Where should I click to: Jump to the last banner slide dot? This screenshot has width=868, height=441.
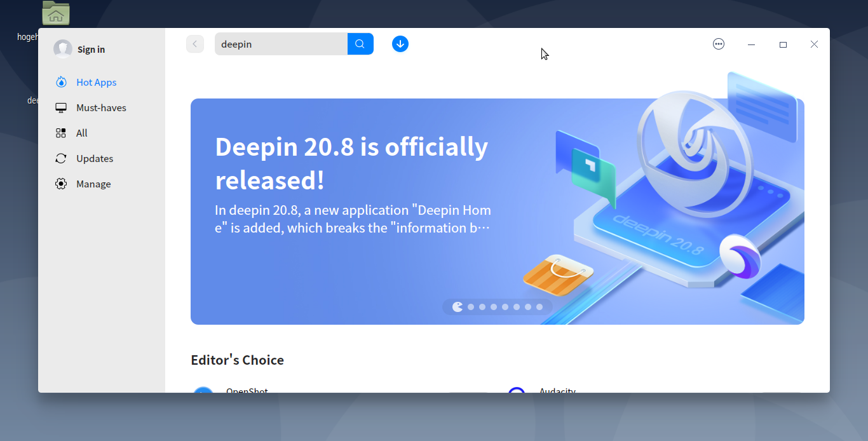click(x=539, y=307)
